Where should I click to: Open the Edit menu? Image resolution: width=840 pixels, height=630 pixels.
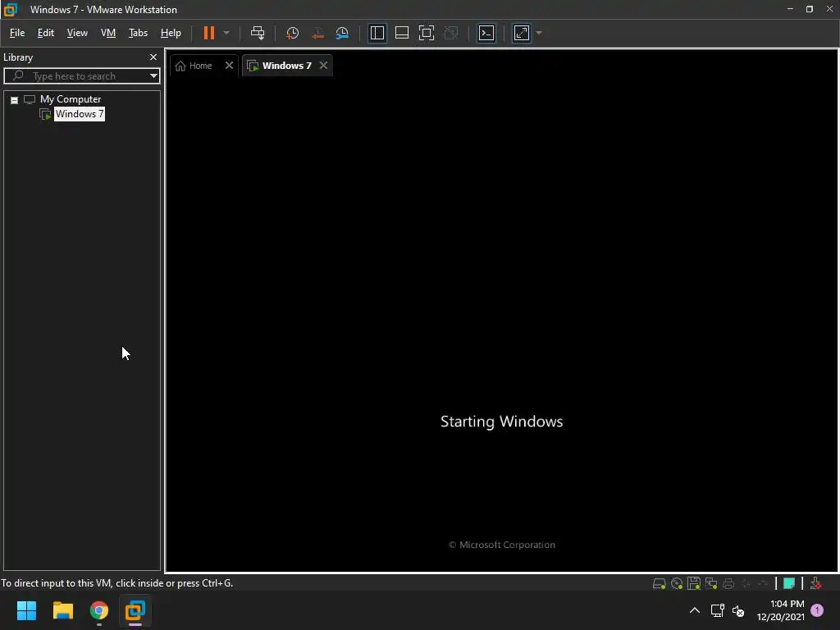tap(46, 33)
